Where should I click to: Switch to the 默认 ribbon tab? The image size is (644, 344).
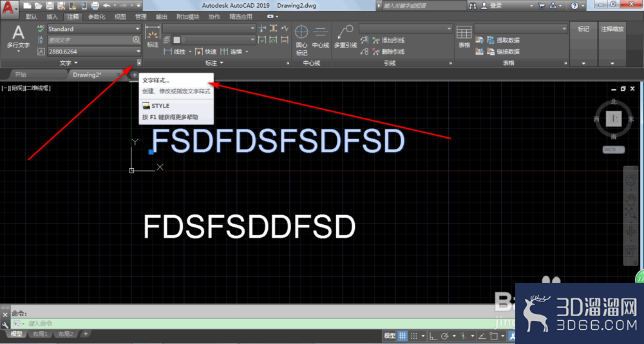(x=31, y=17)
